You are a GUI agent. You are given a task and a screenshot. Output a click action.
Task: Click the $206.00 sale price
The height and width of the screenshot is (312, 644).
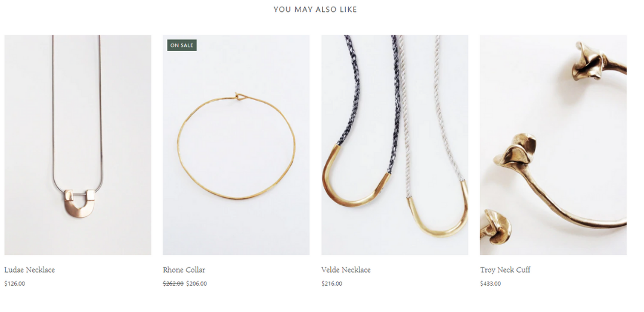click(x=197, y=283)
